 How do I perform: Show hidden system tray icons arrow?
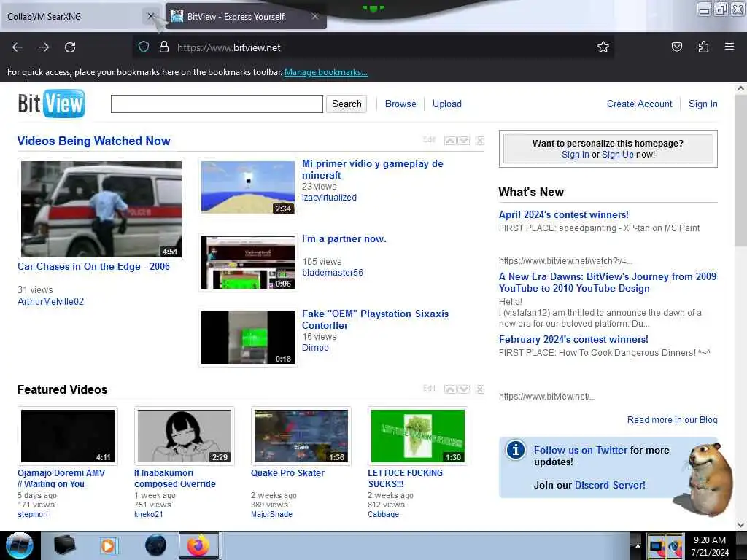pyautogui.click(x=638, y=545)
